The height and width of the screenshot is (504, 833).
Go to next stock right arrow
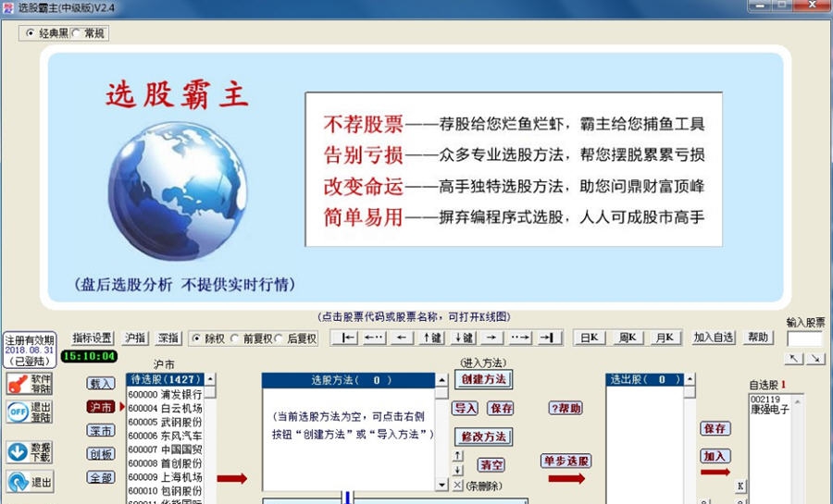(491, 338)
